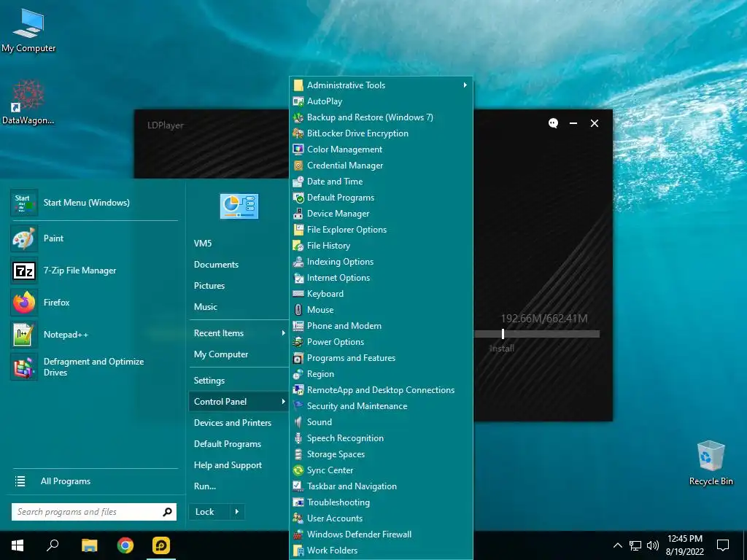The width and height of the screenshot is (747, 560).
Task: Open Indexing Options icon
Action: 298,262
